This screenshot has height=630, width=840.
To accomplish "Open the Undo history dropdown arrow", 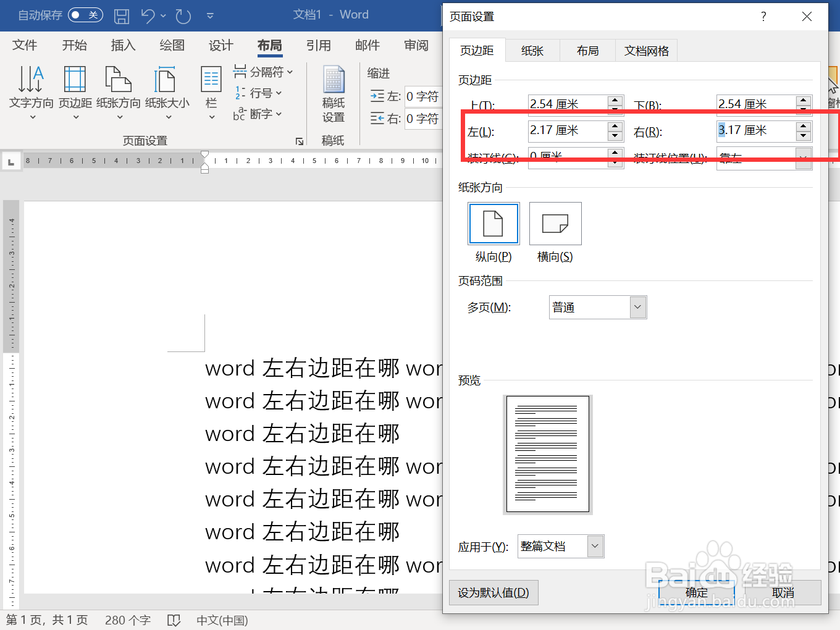I will [x=164, y=15].
